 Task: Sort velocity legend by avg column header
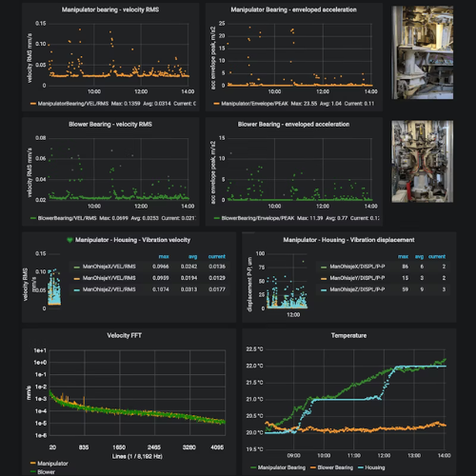192,256
